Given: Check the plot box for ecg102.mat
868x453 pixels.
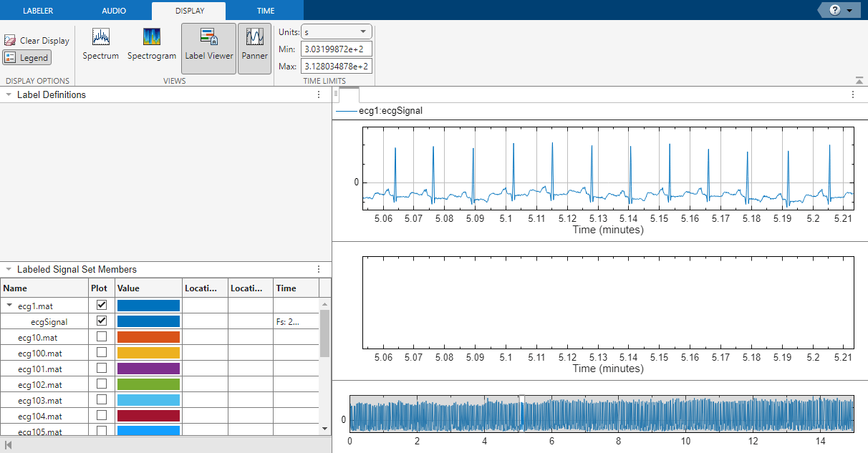Looking at the screenshot, I should click(x=102, y=384).
